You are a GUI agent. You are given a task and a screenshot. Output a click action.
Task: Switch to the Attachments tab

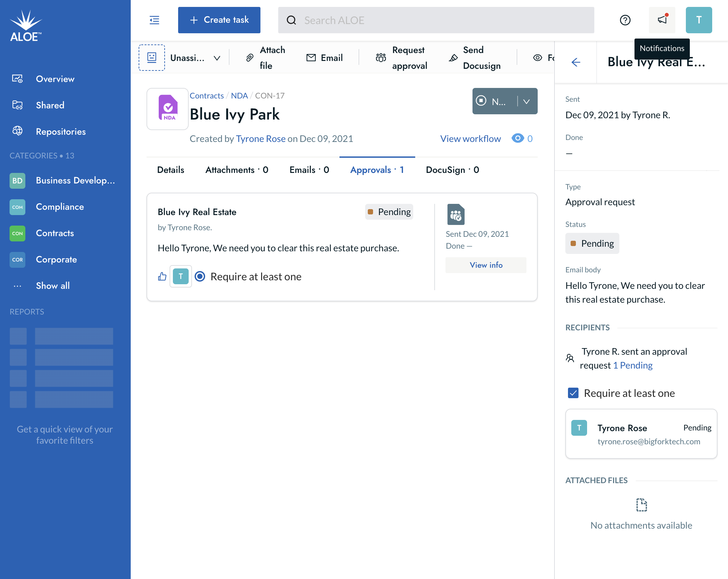coord(237,170)
